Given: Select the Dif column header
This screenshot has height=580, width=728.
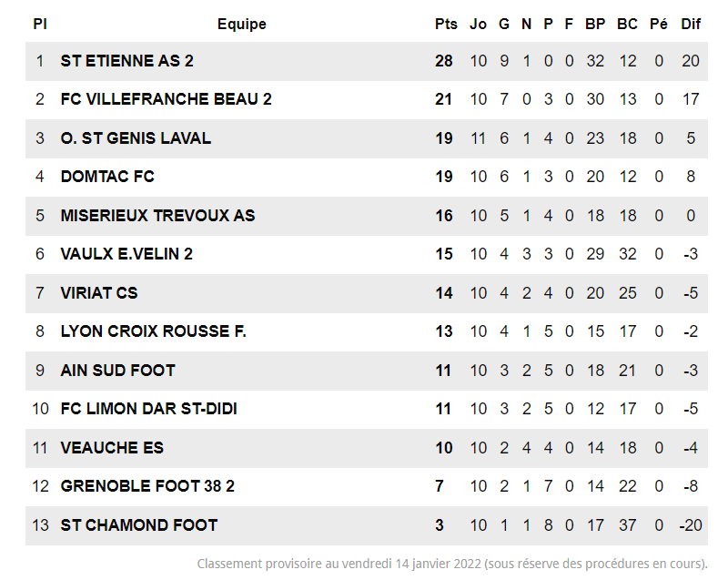Looking at the screenshot, I should (691, 25).
